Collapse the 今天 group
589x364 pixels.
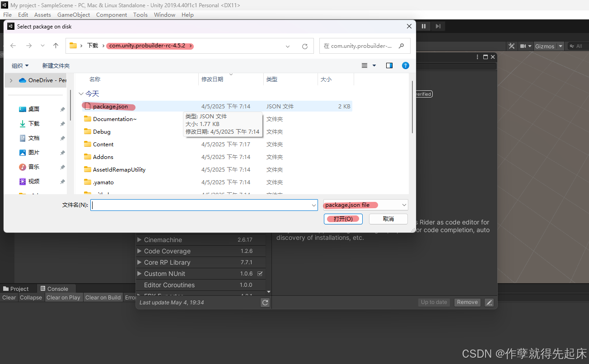click(x=81, y=94)
